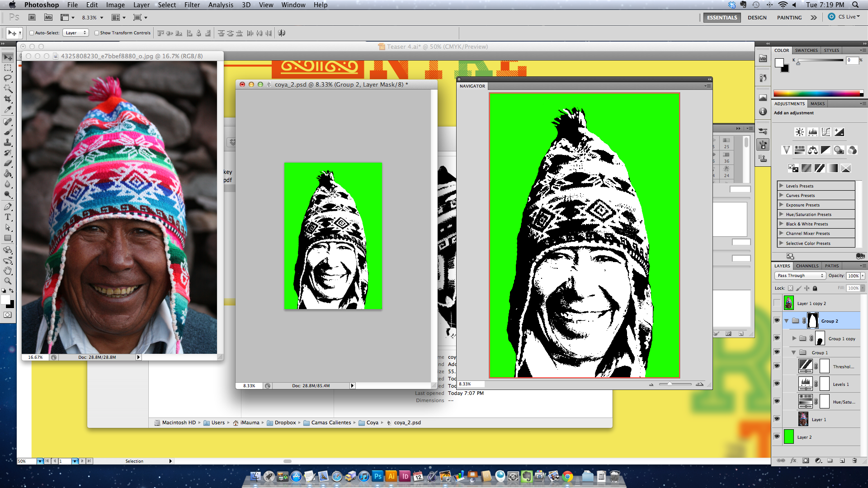Switch to the Painting workspace
The width and height of the screenshot is (868, 488).
click(x=789, y=18)
